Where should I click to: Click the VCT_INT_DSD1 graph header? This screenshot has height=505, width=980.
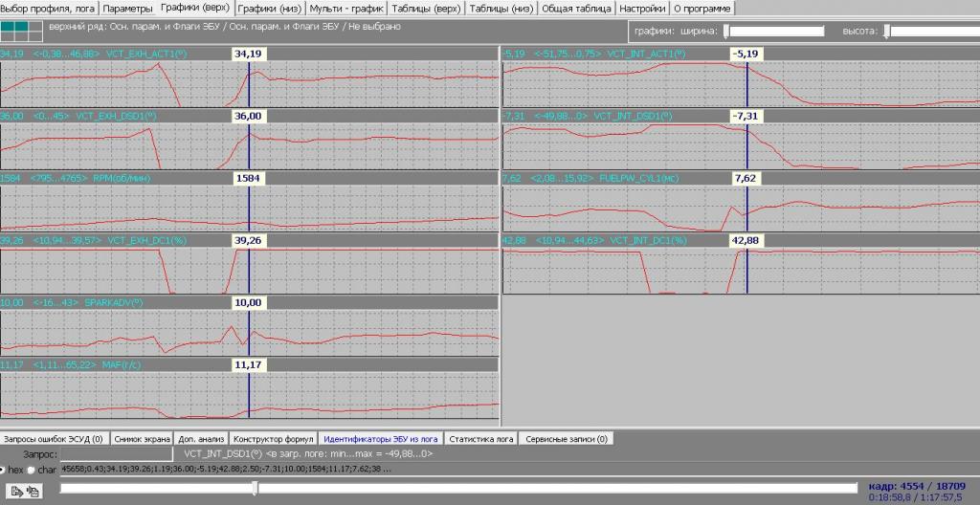click(x=742, y=117)
